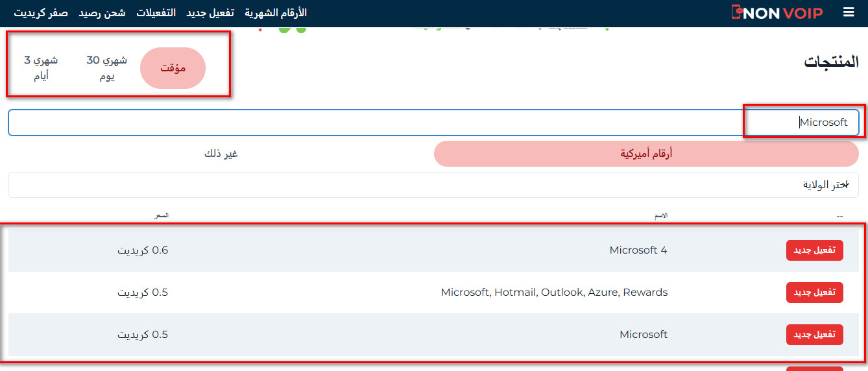
Task: Open الأرقام الشهرية in the navigation bar
Action: pyautogui.click(x=276, y=12)
